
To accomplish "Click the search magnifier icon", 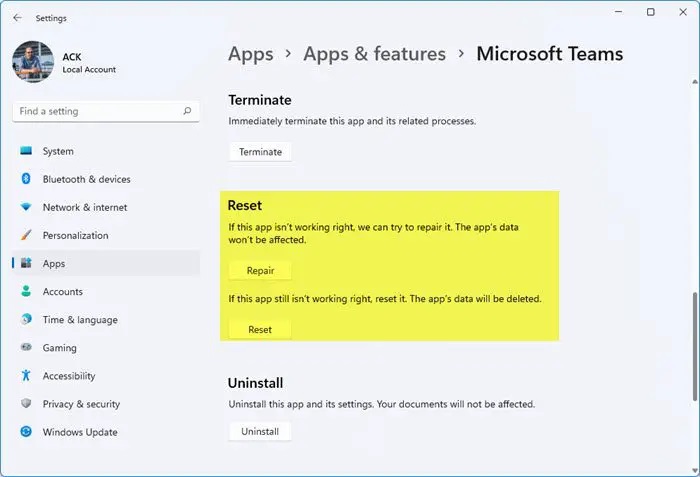I will [x=187, y=111].
